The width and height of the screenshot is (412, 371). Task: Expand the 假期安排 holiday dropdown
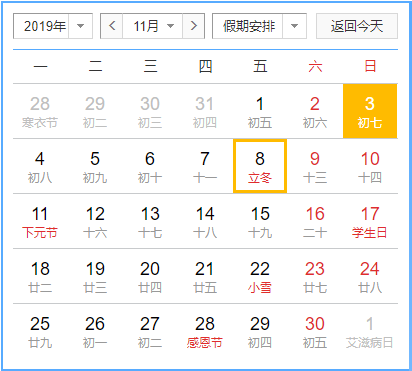coord(259,26)
